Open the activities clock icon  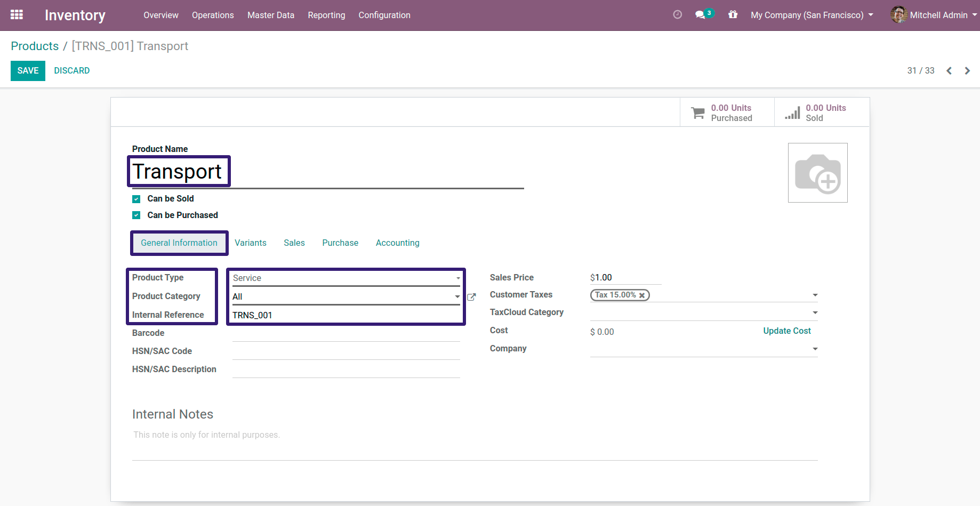click(677, 15)
